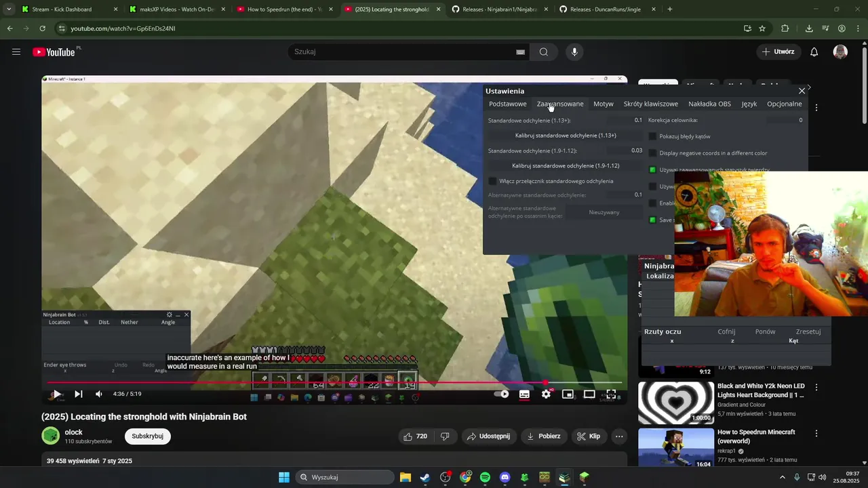Screen dimensions: 868x488
Task: Click Zresetuj in Rzuty oczu panel
Action: tap(808, 331)
